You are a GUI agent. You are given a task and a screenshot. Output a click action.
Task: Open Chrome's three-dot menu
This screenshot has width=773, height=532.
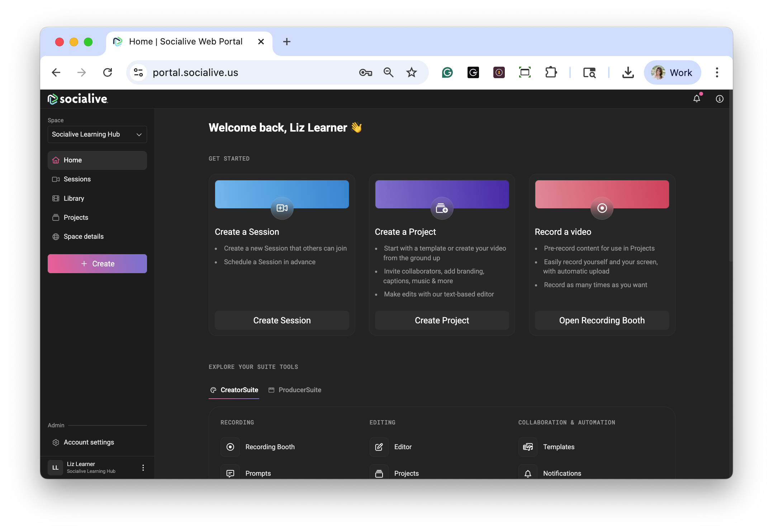pyautogui.click(x=717, y=72)
